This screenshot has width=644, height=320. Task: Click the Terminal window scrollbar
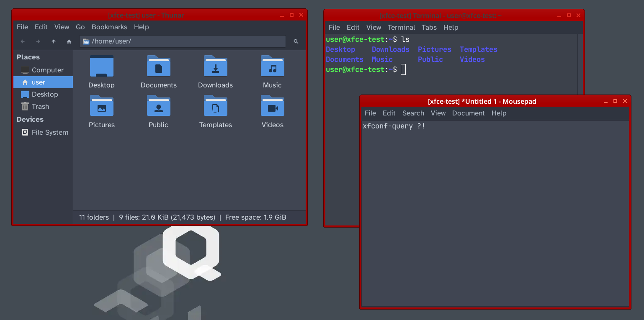click(580, 63)
